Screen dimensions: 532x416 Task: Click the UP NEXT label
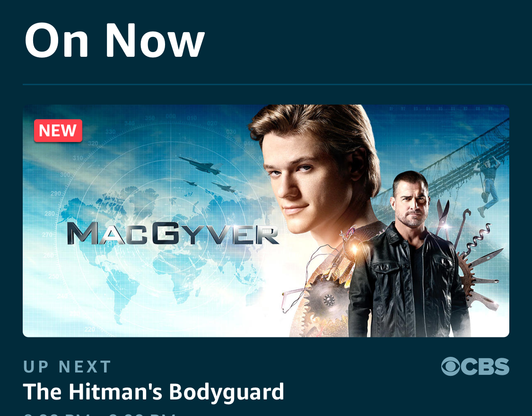pyautogui.click(x=67, y=367)
